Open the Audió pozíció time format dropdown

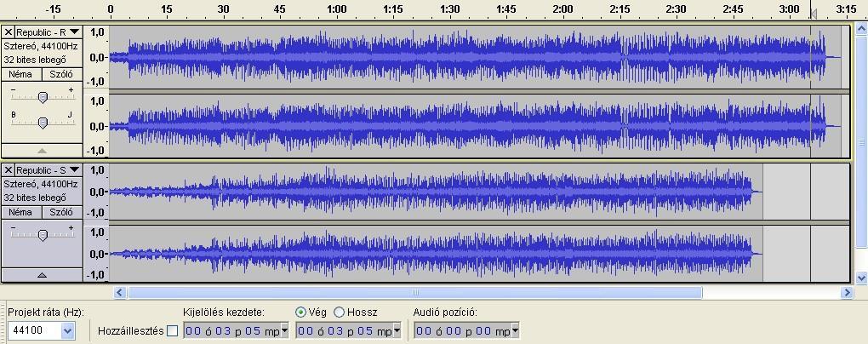pos(516,331)
